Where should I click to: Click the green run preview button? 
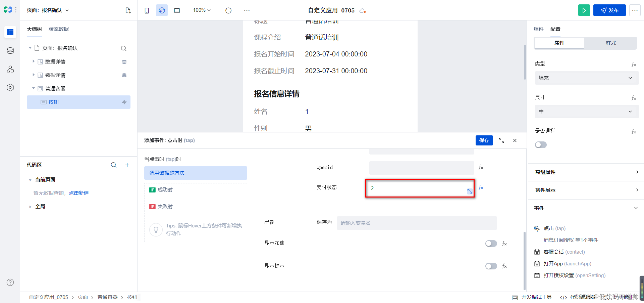(584, 10)
